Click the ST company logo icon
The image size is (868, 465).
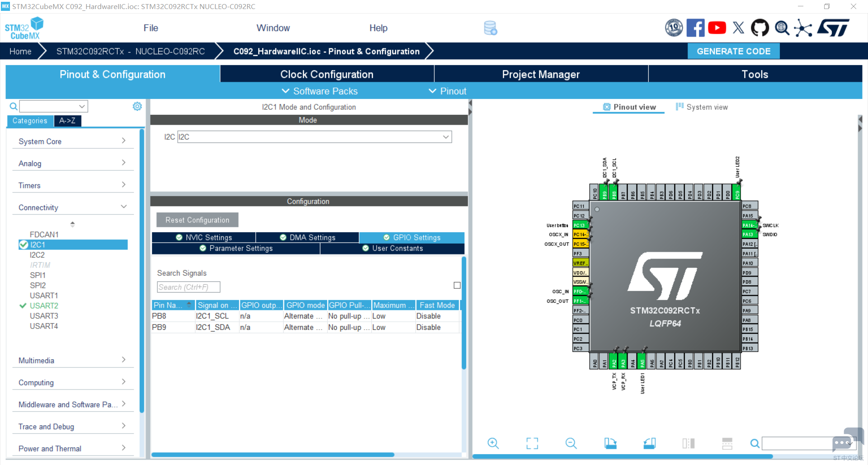coord(833,28)
